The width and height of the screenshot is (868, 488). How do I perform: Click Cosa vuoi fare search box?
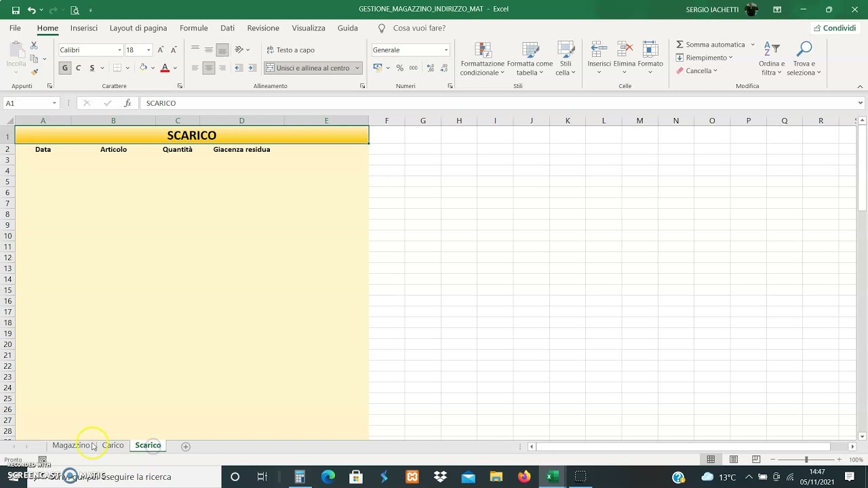click(419, 28)
